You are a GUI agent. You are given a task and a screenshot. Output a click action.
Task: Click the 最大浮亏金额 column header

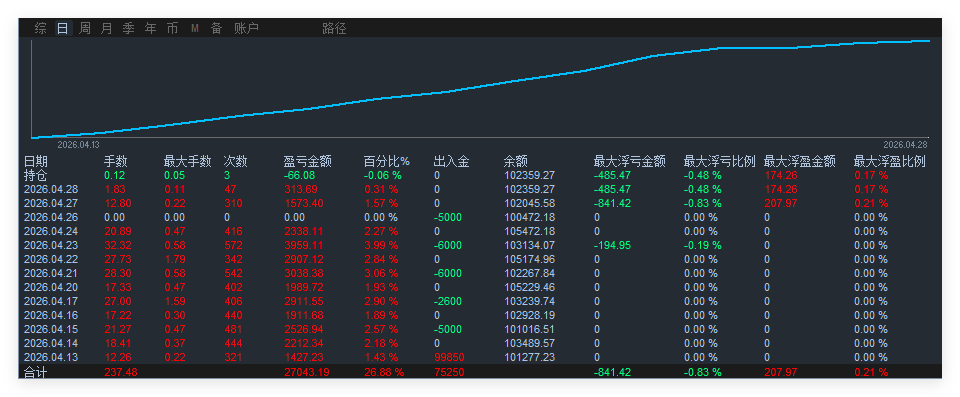629,162
